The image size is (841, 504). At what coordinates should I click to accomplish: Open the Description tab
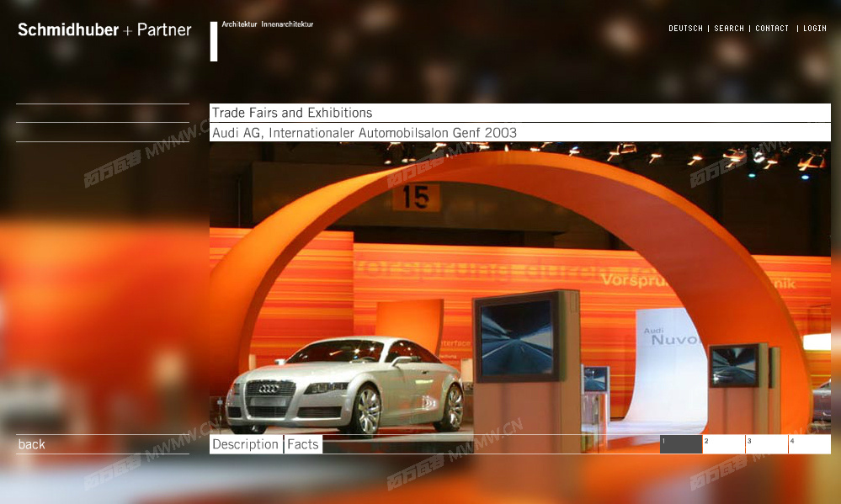point(246,444)
